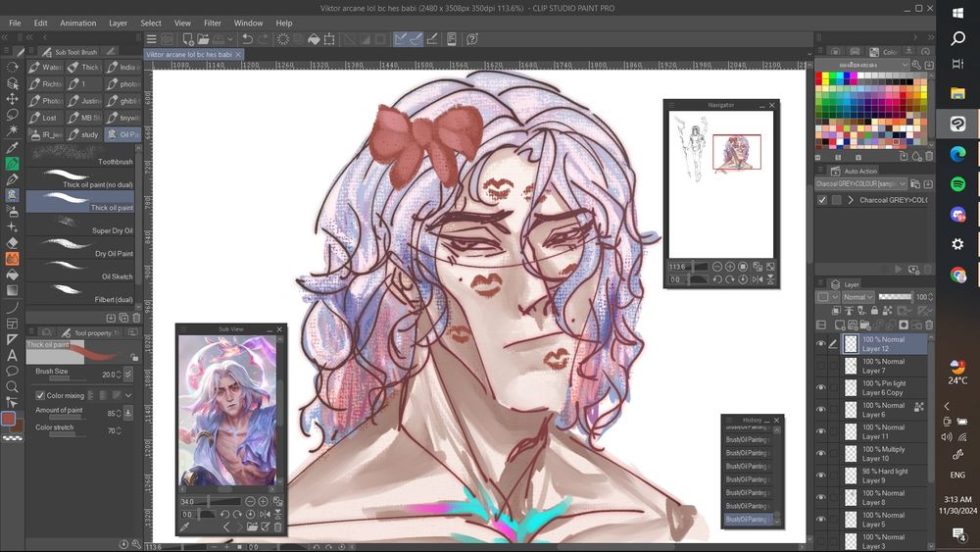
Task: Click zoom out in Navigator panel
Action: pos(717,267)
